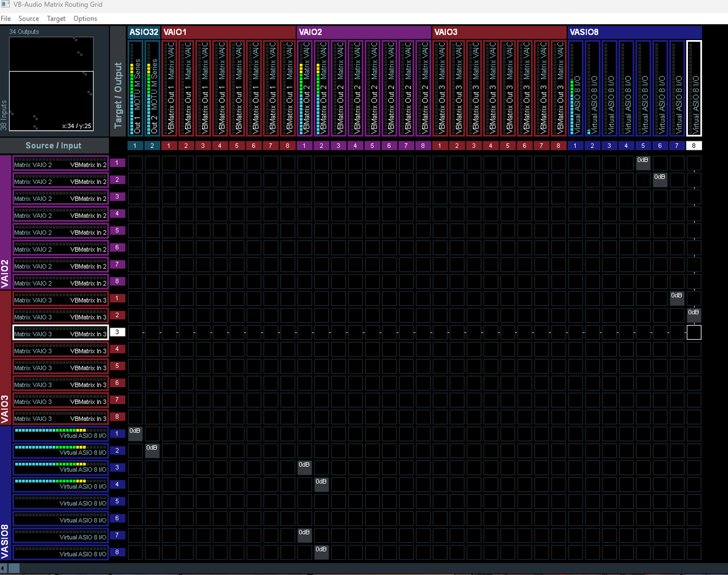Select VASIO8 input row number 1
The image size is (728, 575).
coord(117,434)
